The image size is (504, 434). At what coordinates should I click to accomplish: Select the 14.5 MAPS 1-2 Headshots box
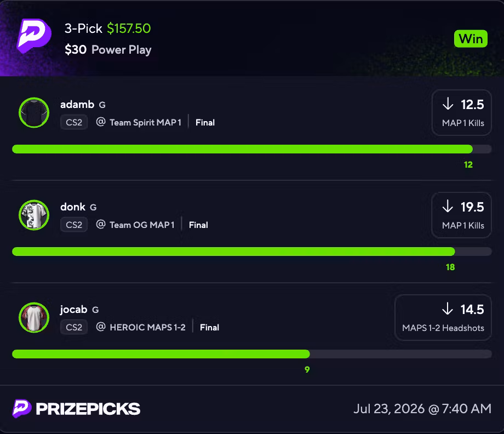443,317
